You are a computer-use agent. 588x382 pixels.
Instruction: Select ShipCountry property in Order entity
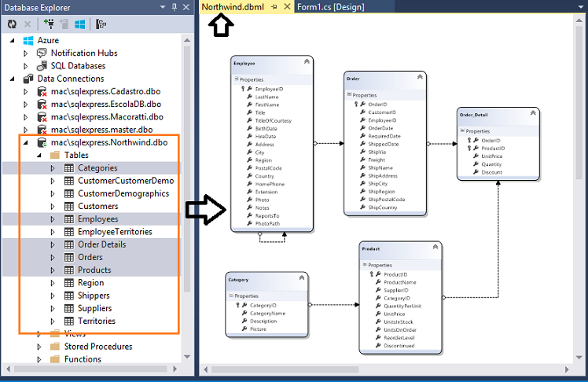[383, 208]
